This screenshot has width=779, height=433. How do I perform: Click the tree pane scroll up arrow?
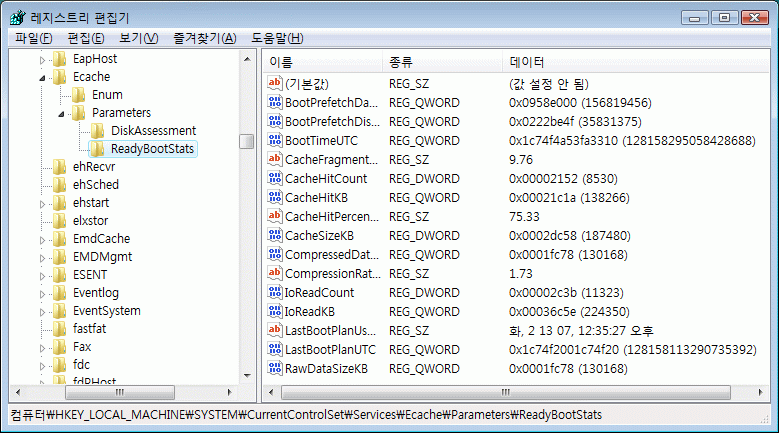[x=247, y=59]
